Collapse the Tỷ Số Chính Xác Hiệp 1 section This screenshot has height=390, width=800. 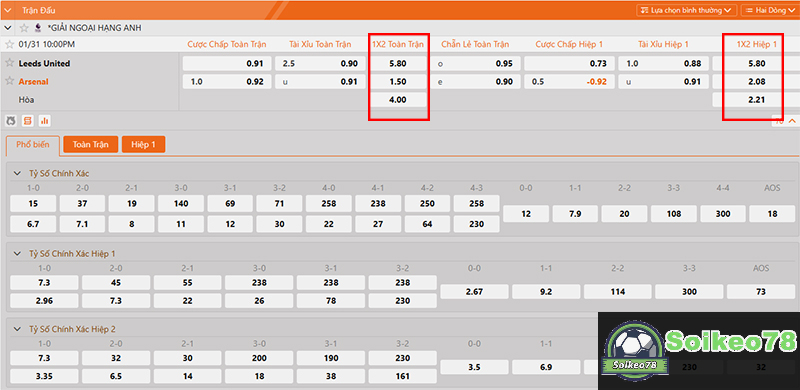point(17,254)
